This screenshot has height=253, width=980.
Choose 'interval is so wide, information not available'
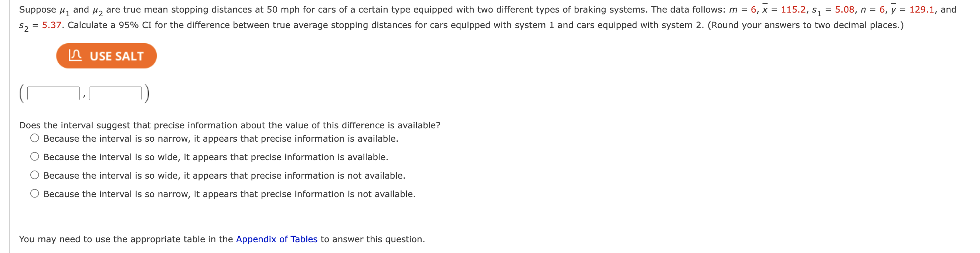(x=34, y=175)
